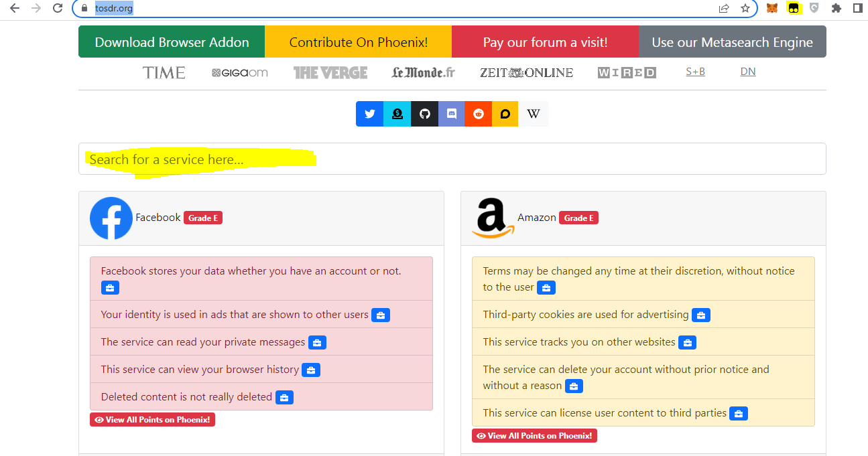Open case icon for 'Facebook stores your data'
This screenshot has width=868, height=456.
(x=111, y=288)
